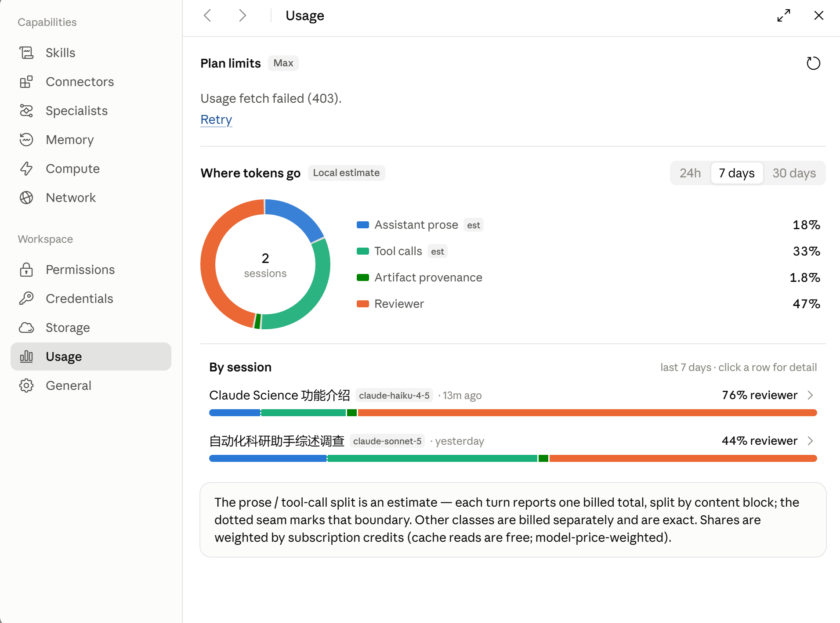Switch time range to 24h

(690, 173)
